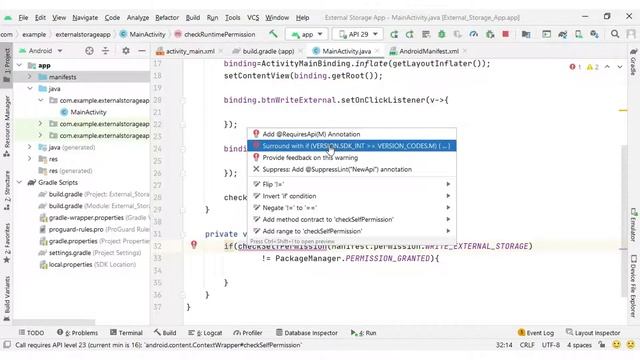
Task: Open the Event Log
Action: click(536, 333)
